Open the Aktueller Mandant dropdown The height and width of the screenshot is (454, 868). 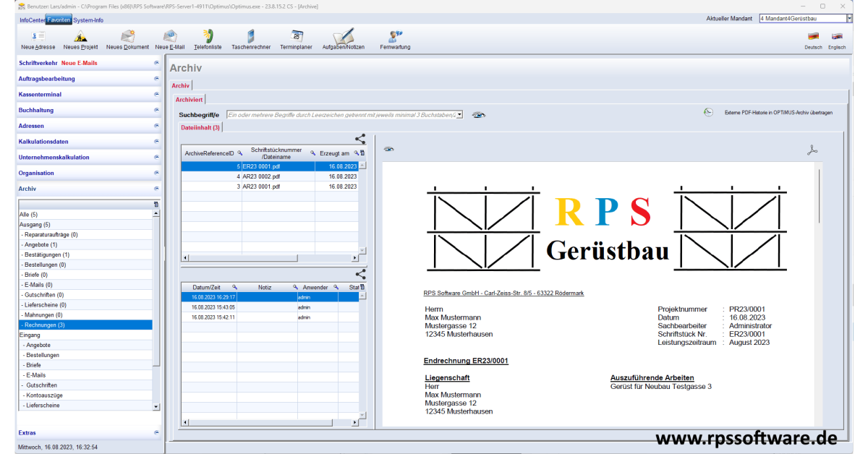[x=849, y=18]
